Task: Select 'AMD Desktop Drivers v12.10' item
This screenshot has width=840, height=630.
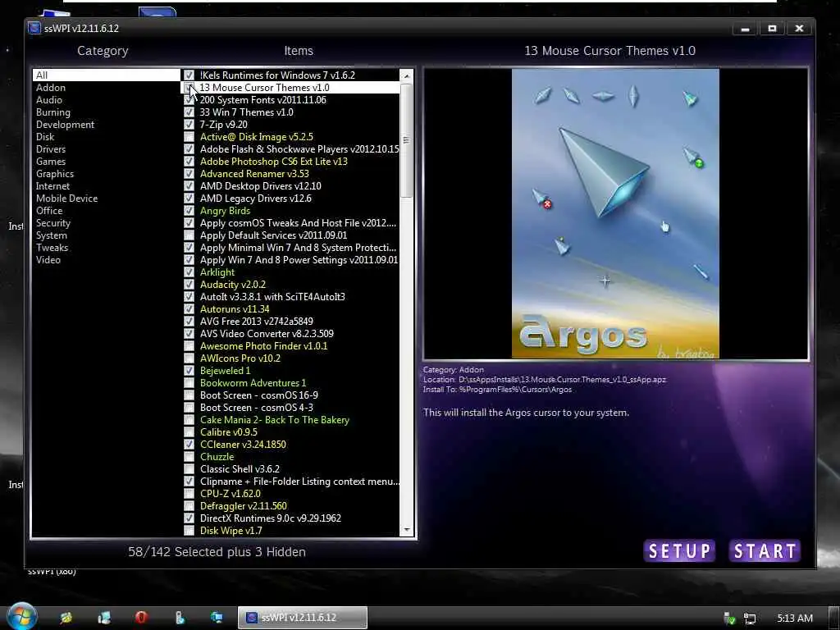Action: tap(260, 186)
